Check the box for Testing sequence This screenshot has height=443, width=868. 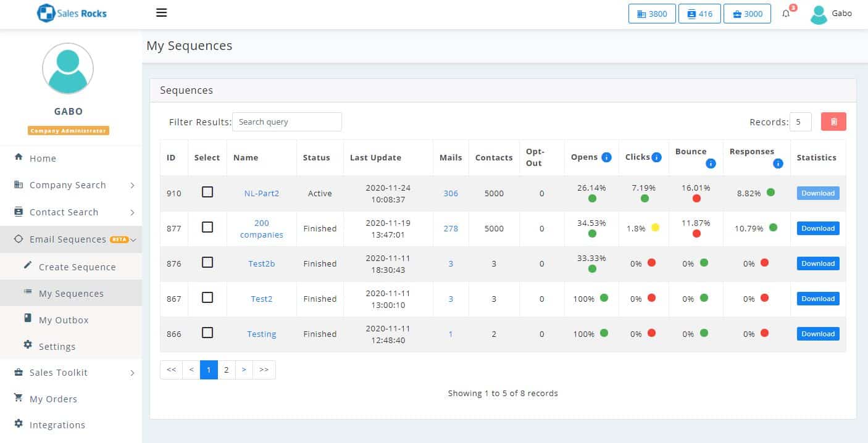point(207,333)
